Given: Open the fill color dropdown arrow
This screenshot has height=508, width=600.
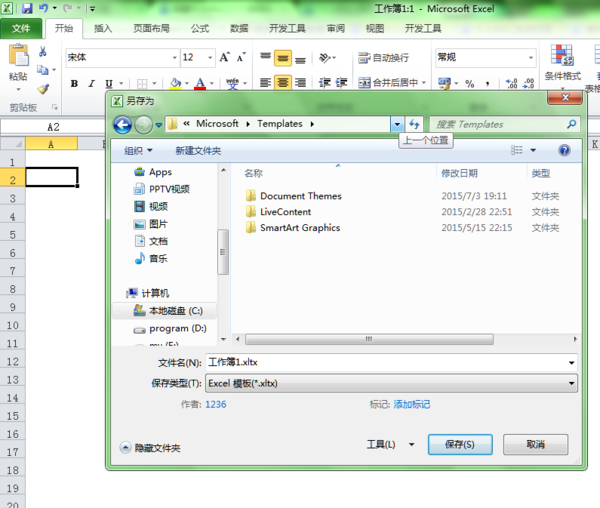Looking at the screenshot, I should coord(187,83).
